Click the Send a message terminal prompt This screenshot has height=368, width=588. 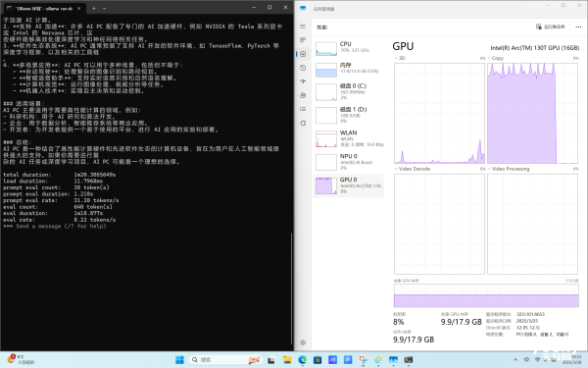[61, 226]
